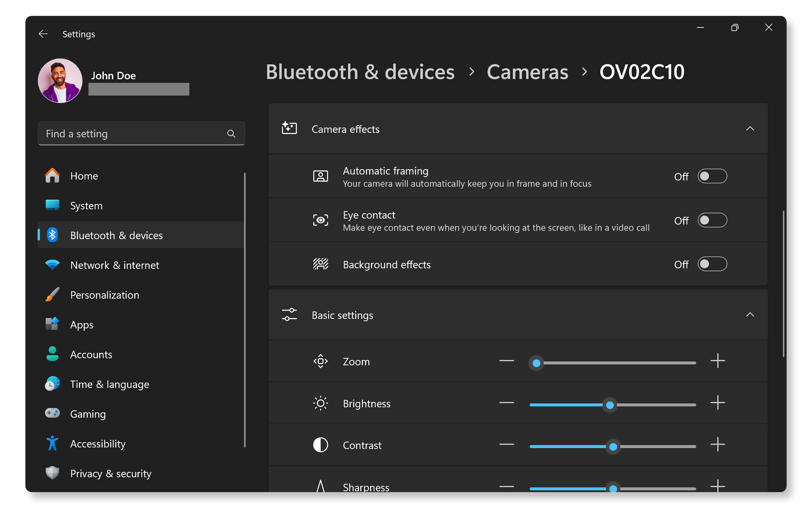812x508 pixels.
Task: Click the Automatic framing icon
Action: [x=320, y=176]
